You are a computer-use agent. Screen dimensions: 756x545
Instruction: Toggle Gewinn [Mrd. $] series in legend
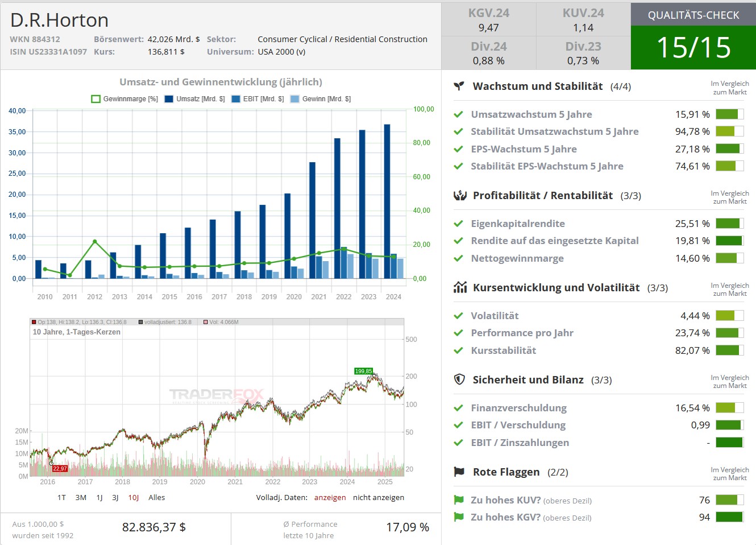click(321, 99)
